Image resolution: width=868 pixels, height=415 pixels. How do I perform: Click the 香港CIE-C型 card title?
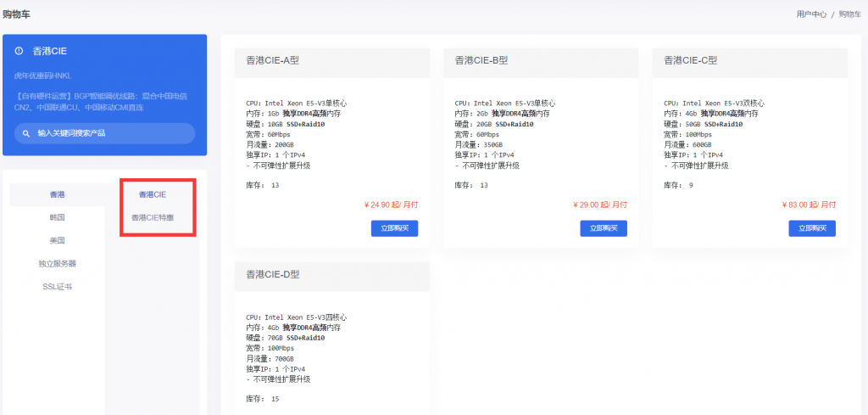pyautogui.click(x=690, y=61)
